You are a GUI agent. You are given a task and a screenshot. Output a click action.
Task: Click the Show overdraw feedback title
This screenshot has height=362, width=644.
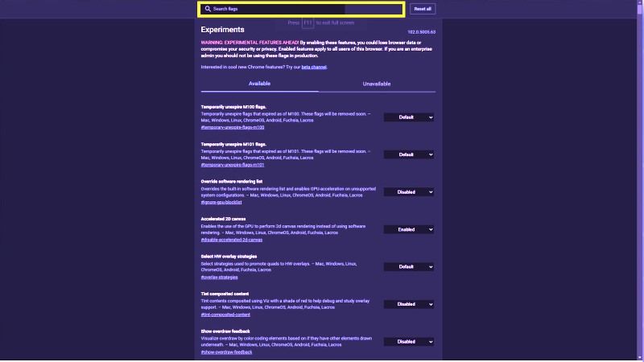pyautogui.click(x=225, y=331)
